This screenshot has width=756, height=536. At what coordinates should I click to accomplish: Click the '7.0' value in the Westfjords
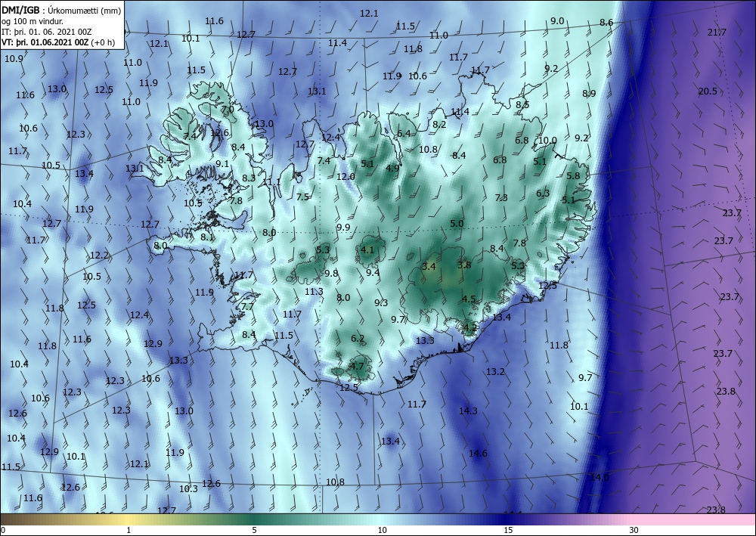228,110
